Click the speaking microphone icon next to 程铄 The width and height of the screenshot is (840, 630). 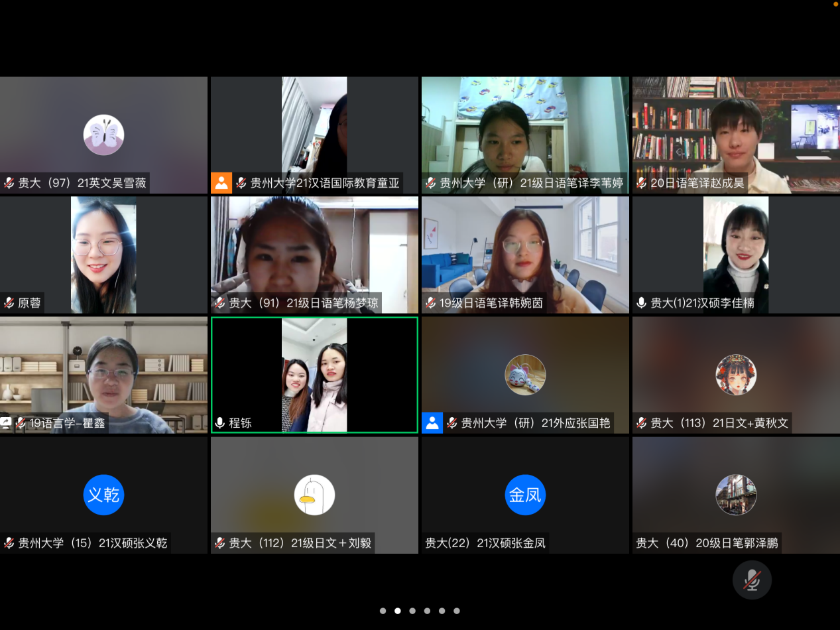[x=220, y=422]
